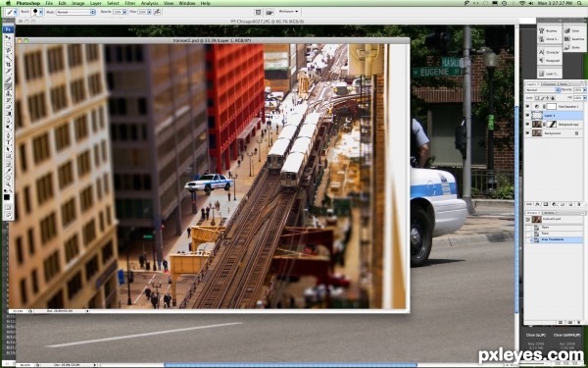The image size is (588, 368).
Task: Select the Free Transform history state
Action: pos(554,239)
